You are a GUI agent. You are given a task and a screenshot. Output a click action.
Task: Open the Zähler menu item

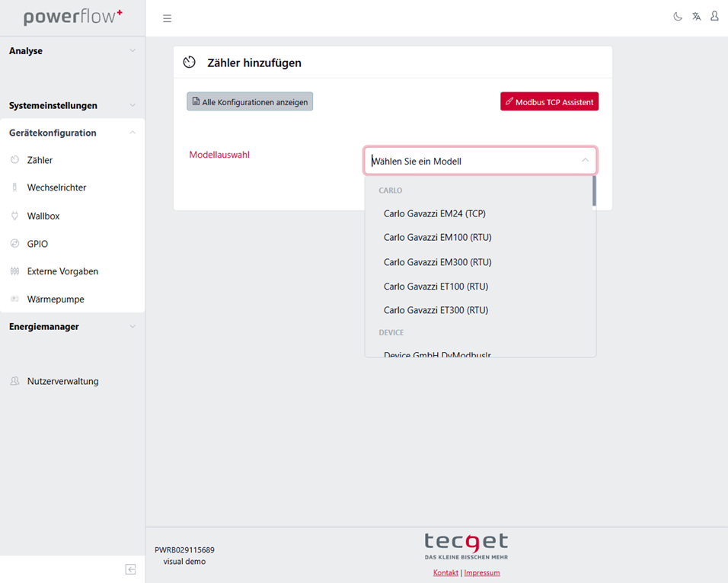72,160
